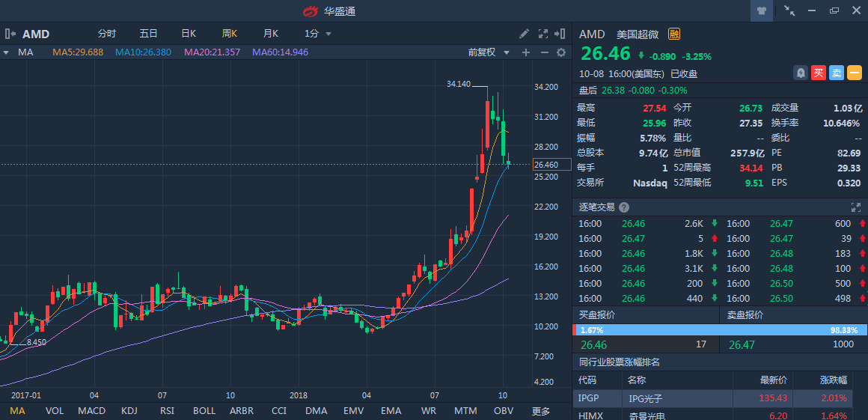
Task: Expand the 逐笔交易 trades panel
Action: tap(856, 207)
